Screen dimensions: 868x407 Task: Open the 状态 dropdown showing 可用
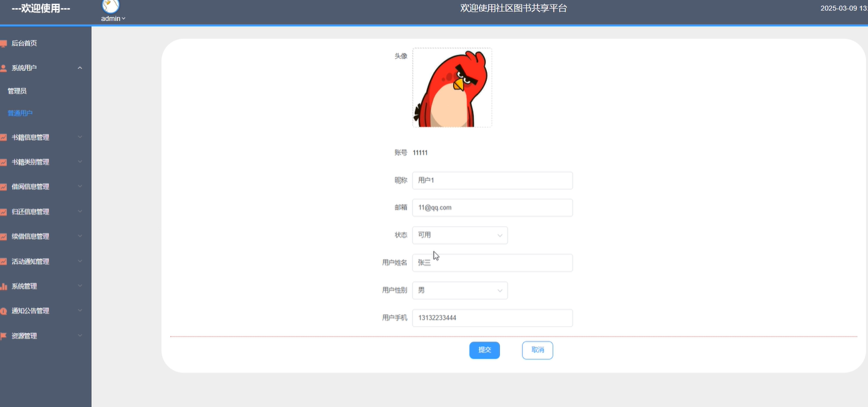460,235
